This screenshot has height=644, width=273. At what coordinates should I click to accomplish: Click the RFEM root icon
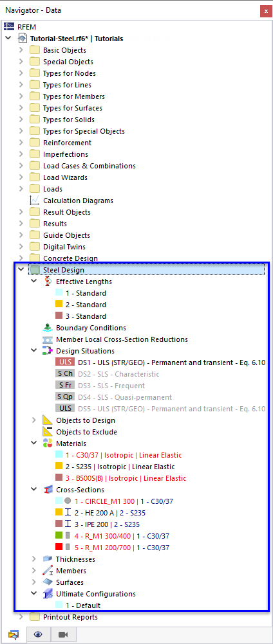tap(9, 27)
